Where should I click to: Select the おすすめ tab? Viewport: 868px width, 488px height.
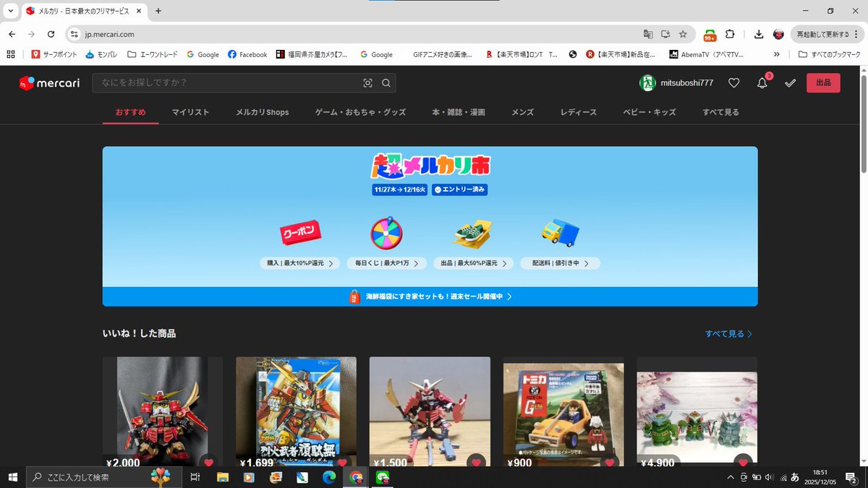coord(131,112)
